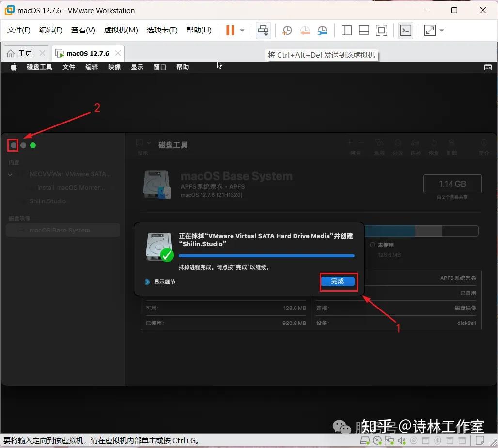The image size is (498, 448).
Task: Click the 1.14 GB capacity box
Action: click(452, 184)
